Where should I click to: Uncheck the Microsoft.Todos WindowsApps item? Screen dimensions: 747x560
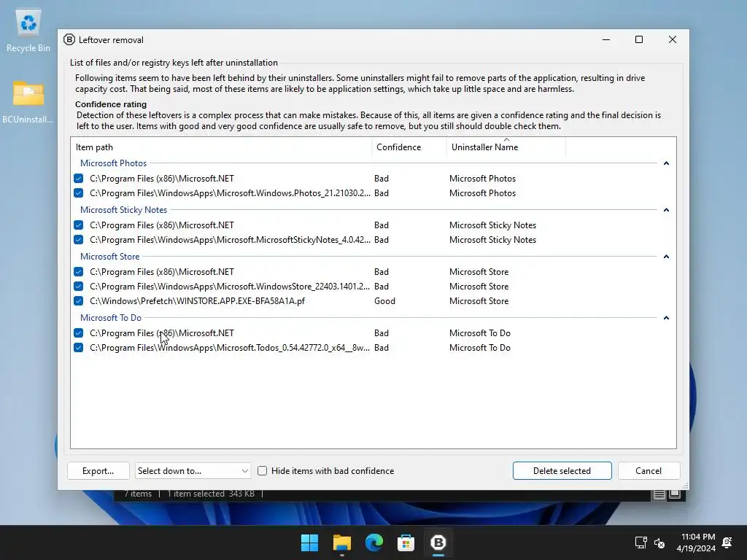tap(79, 348)
